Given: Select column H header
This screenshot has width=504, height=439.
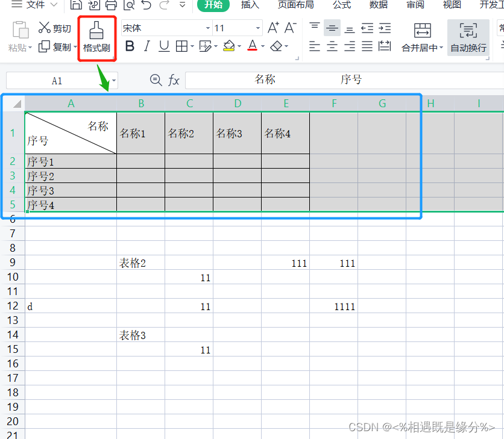Looking at the screenshot, I should coord(430,104).
